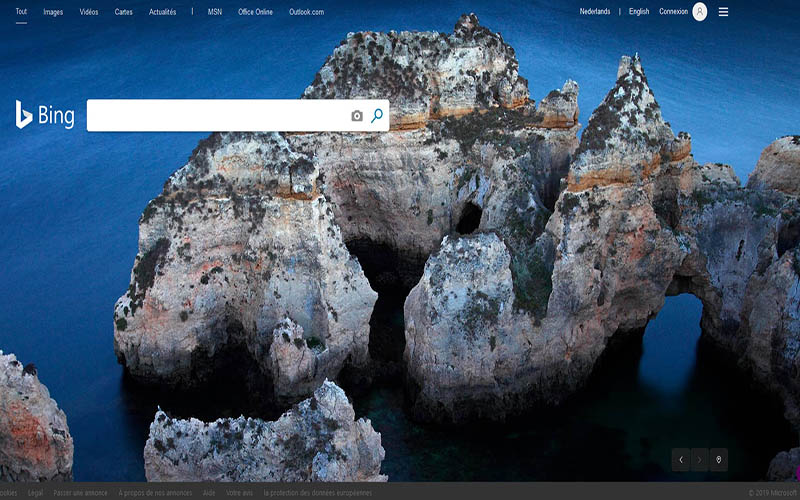This screenshot has height=500, width=800.
Task: Open the Actualités tab
Action: (x=162, y=12)
